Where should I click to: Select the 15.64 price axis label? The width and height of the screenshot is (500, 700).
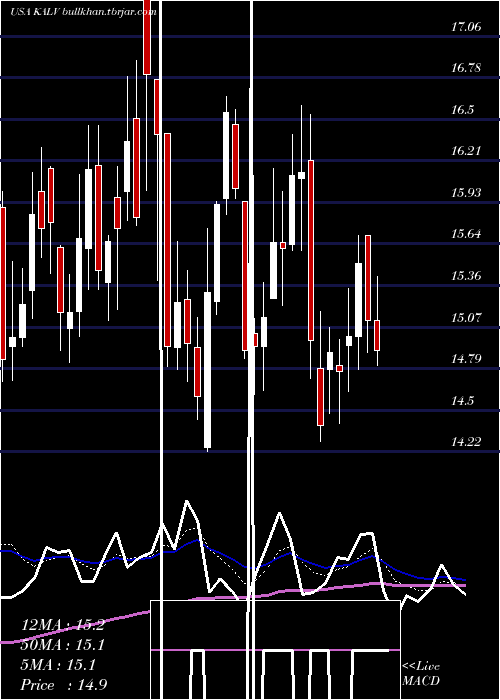(x=466, y=234)
